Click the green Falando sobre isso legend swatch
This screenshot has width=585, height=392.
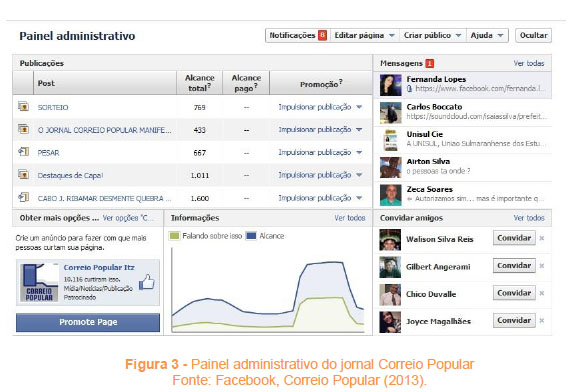(x=174, y=236)
